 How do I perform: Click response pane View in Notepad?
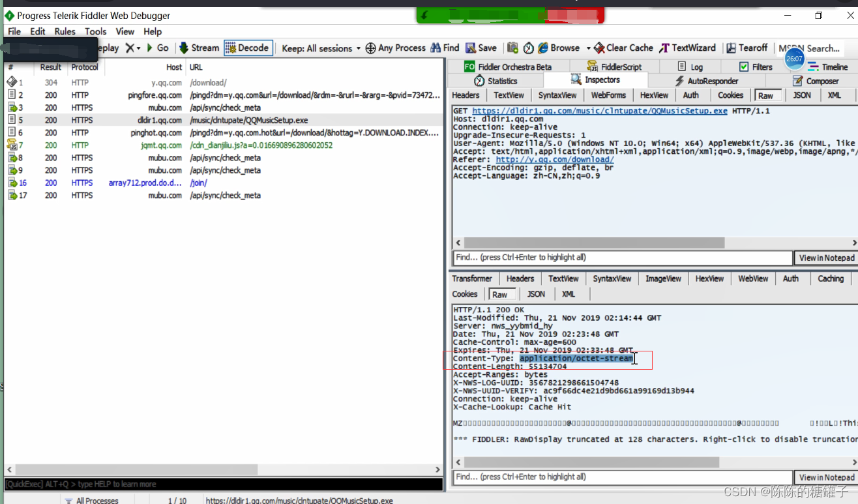coord(827,477)
